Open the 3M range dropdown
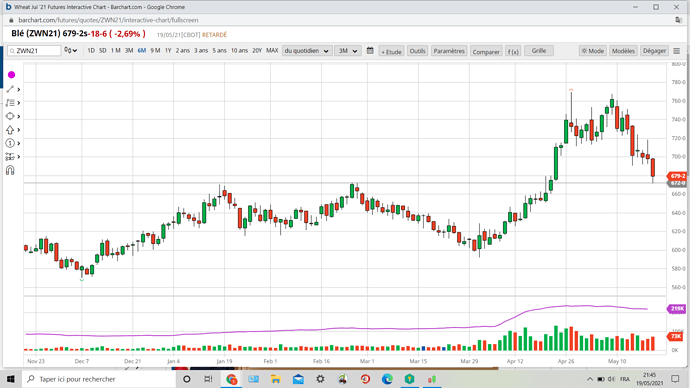Screen dimensions: 690x388 [348, 51]
